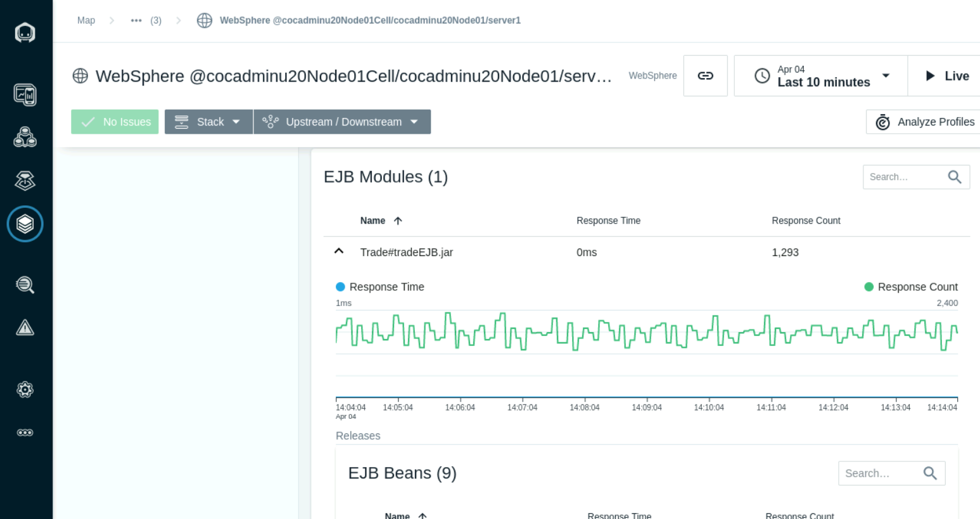980x519 pixels.
Task: Go to Map in the breadcrumb
Action: [86, 20]
